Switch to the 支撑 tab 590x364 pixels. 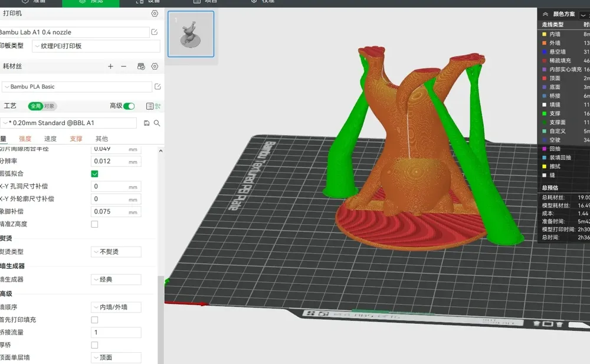[76, 139]
